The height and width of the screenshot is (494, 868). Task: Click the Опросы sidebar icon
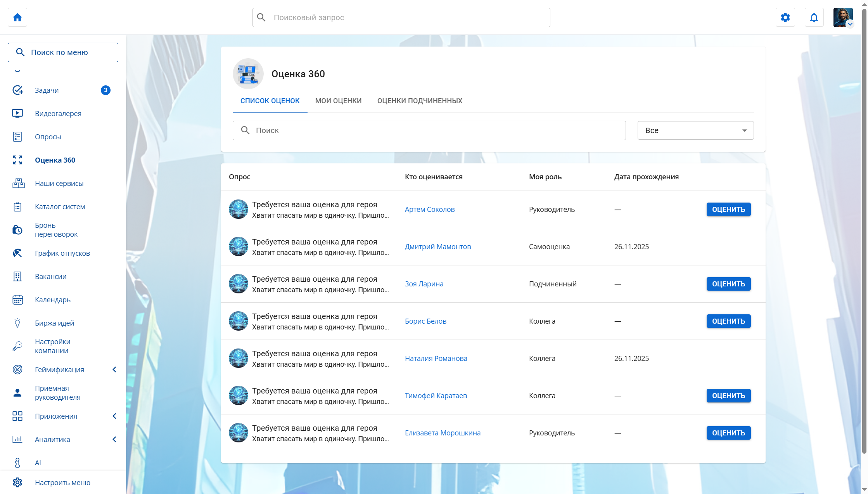point(17,137)
